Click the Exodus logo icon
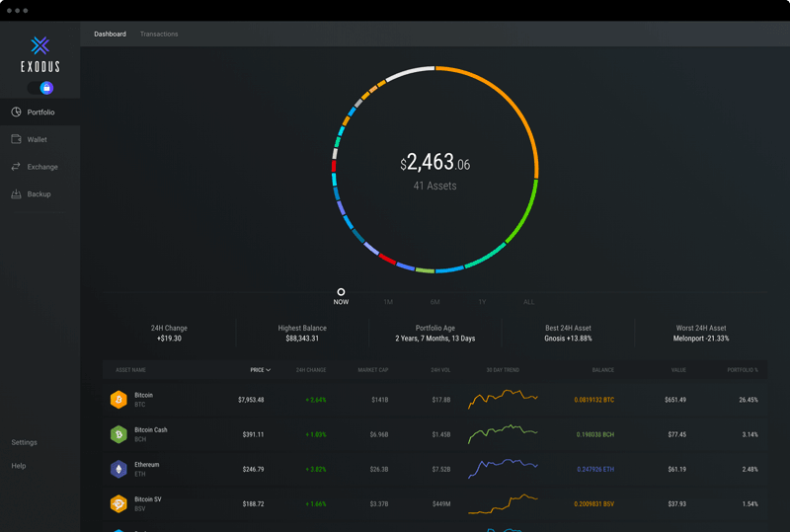Image resolution: width=790 pixels, height=532 pixels. point(39,45)
